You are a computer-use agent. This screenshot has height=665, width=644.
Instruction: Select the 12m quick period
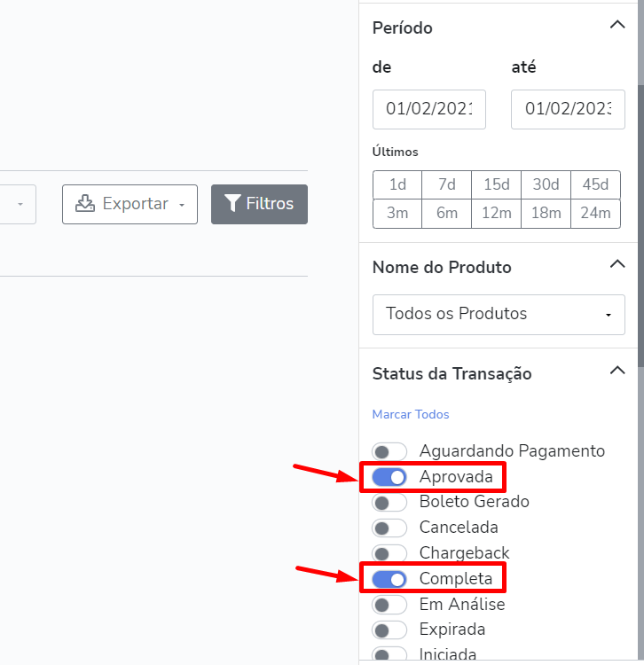click(497, 214)
